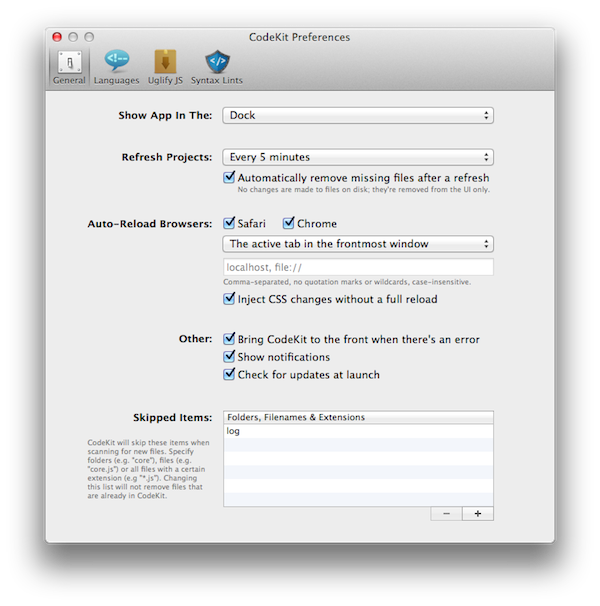This screenshot has width=600, height=606.
Task: Toggle automatically remove missing files checkbox
Action: (229, 177)
